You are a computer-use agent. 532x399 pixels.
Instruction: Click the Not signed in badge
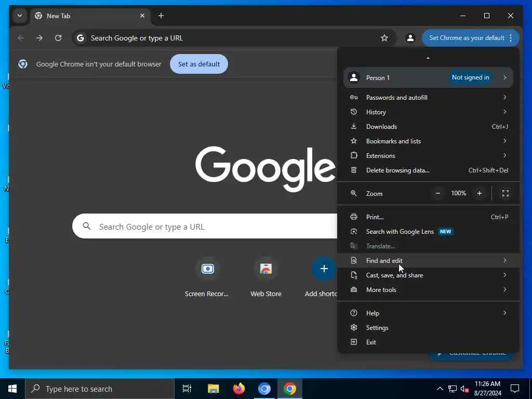tap(470, 77)
